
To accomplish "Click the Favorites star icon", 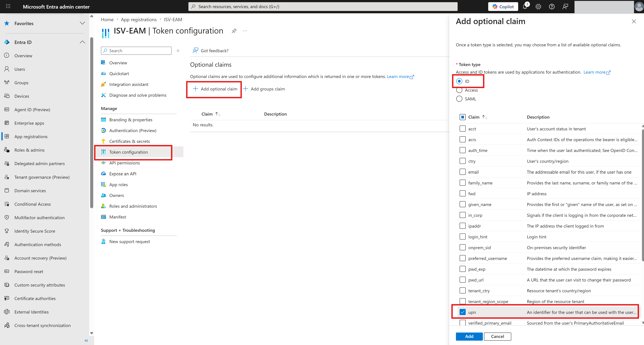I will (x=7, y=23).
